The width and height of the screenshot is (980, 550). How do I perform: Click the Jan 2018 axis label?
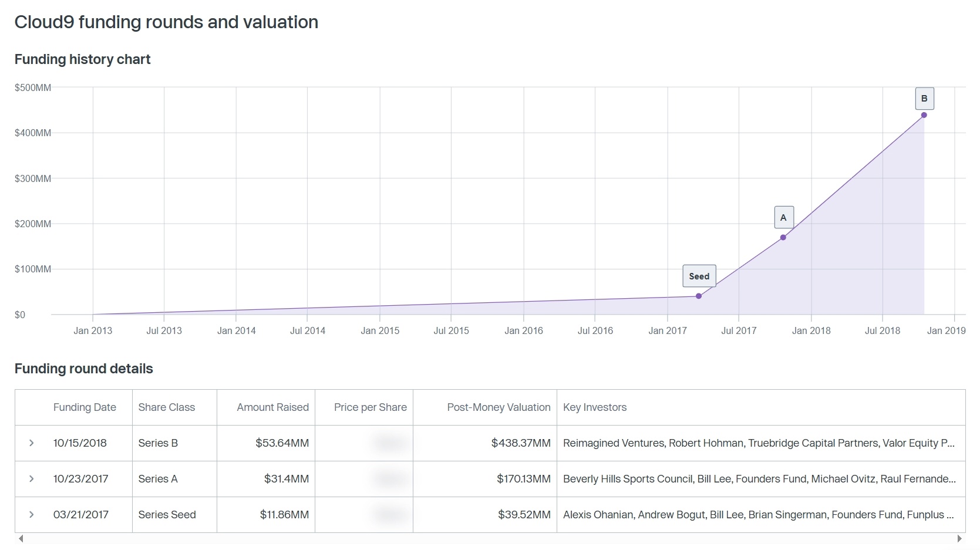(811, 331)
